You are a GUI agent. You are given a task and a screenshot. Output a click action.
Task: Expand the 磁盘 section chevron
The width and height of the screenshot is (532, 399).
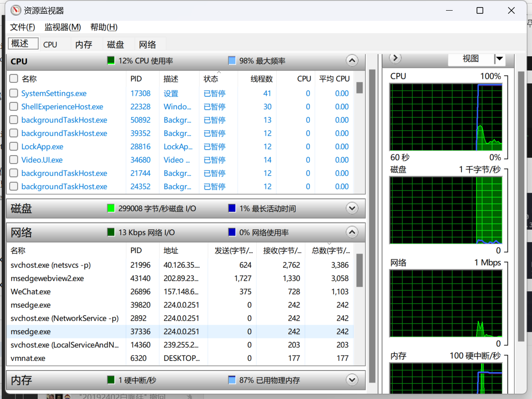coord(352,208)
